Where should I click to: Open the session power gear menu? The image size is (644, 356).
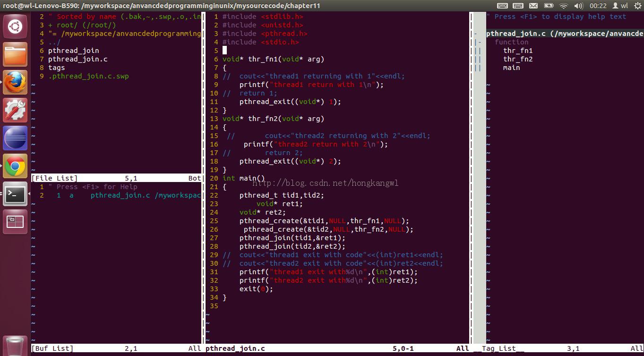click(637, 6)
